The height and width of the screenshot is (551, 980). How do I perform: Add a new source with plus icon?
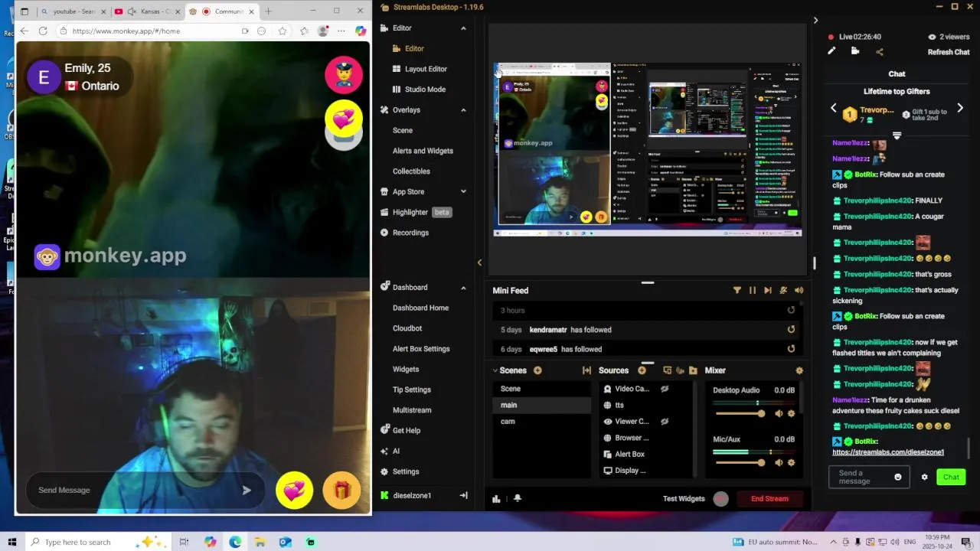point(642,370)
